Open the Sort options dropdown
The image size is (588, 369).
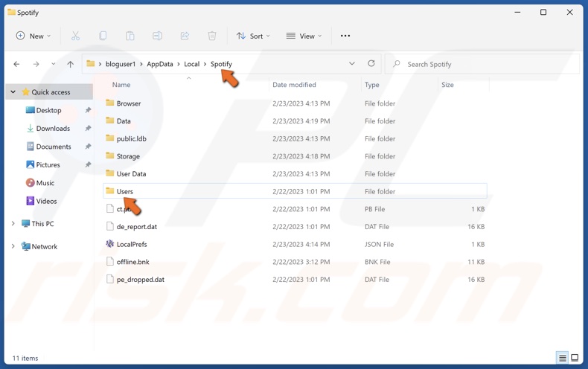coord(253,36)
